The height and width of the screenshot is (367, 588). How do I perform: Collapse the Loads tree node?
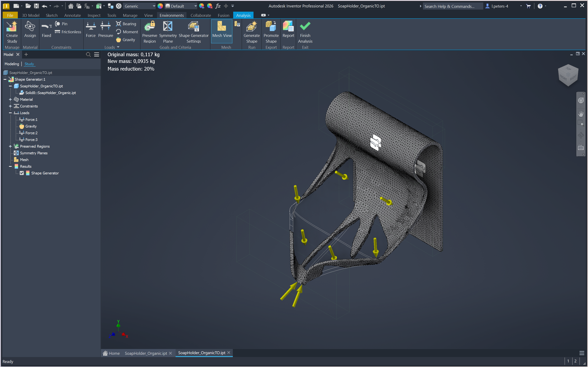[x=10, y=113]
